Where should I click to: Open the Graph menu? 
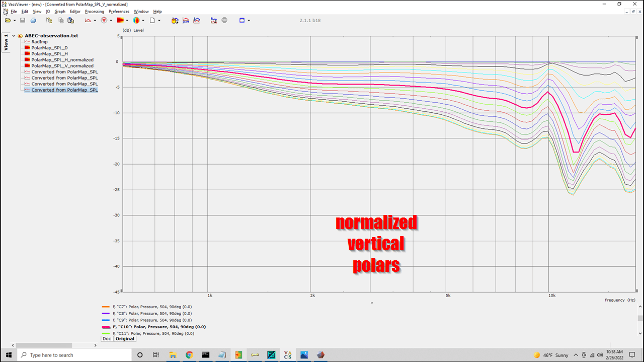pos(60,11)
